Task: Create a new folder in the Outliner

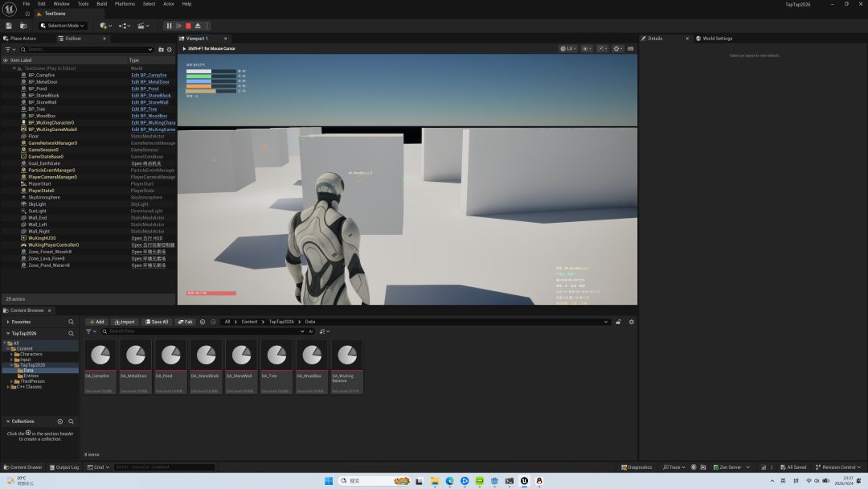Action: pos(161,49)
